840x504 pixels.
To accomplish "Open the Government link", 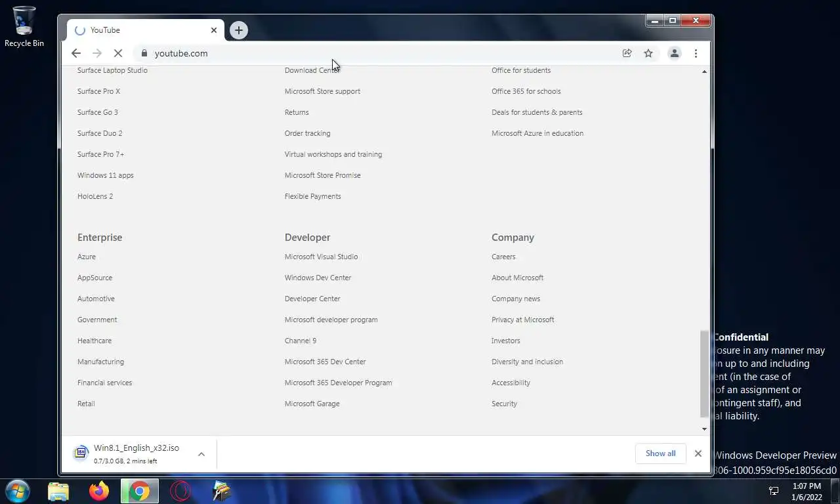I will point(97,320).
